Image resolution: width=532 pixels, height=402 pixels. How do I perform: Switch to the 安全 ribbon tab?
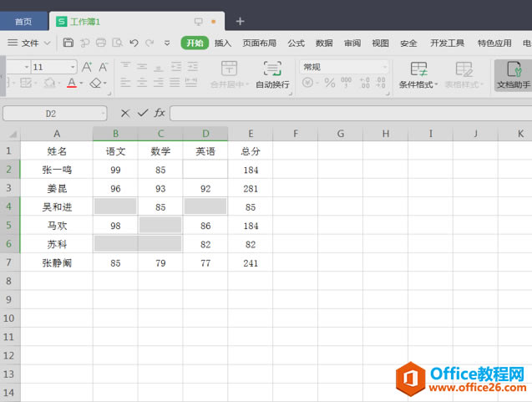click(408, 43)
